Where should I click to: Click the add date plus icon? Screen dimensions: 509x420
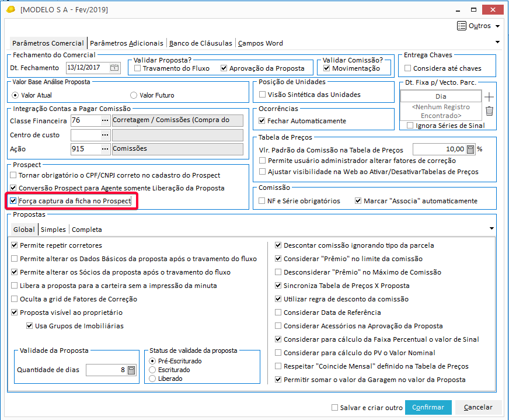[x=489, y=96]
